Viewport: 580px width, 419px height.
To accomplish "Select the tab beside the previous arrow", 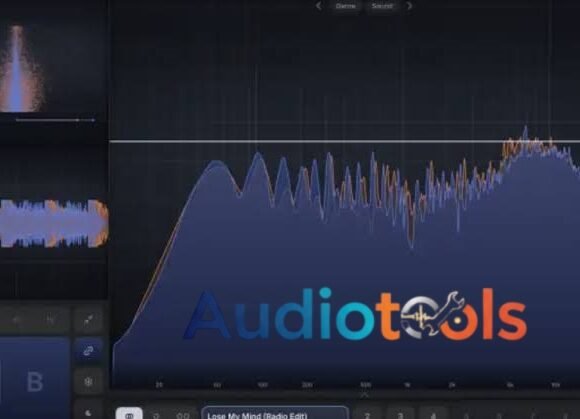I will point(345,6).
